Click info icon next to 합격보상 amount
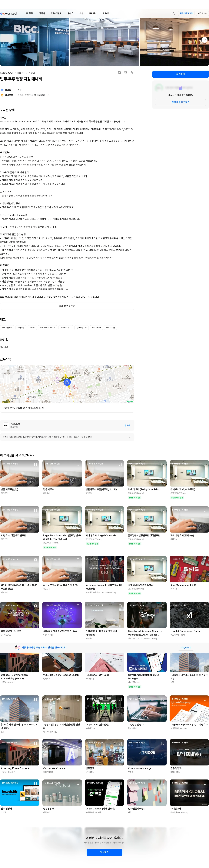Viewport: 209px width, 868px height. [48, 95]
